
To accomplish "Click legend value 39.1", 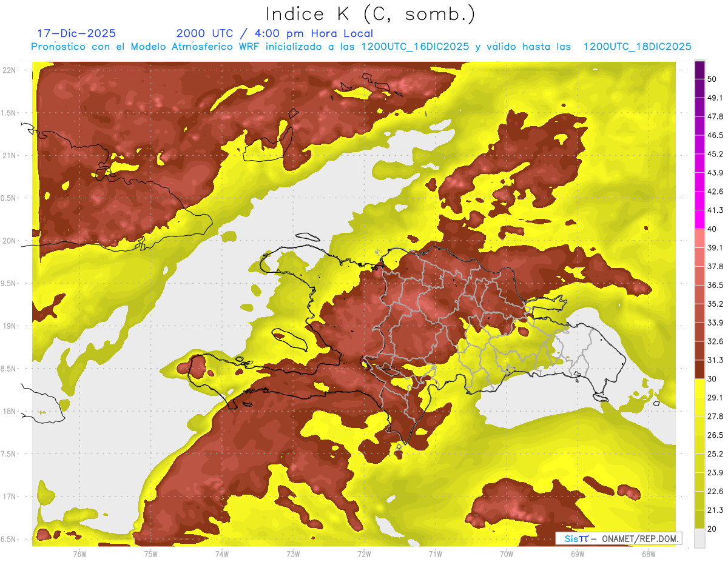I will [715, 247].
